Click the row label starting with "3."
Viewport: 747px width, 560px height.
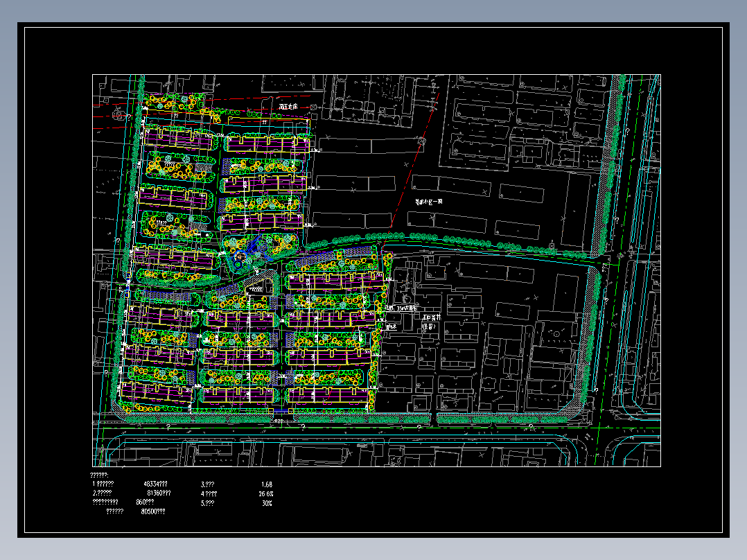click(207, 484)
